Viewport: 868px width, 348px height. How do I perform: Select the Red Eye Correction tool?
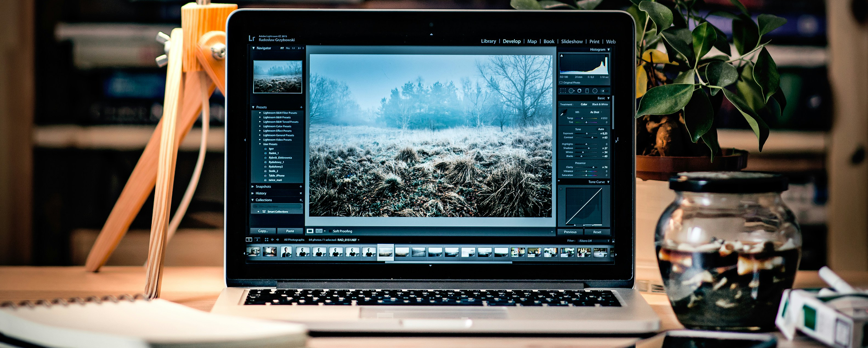(579, 91)
